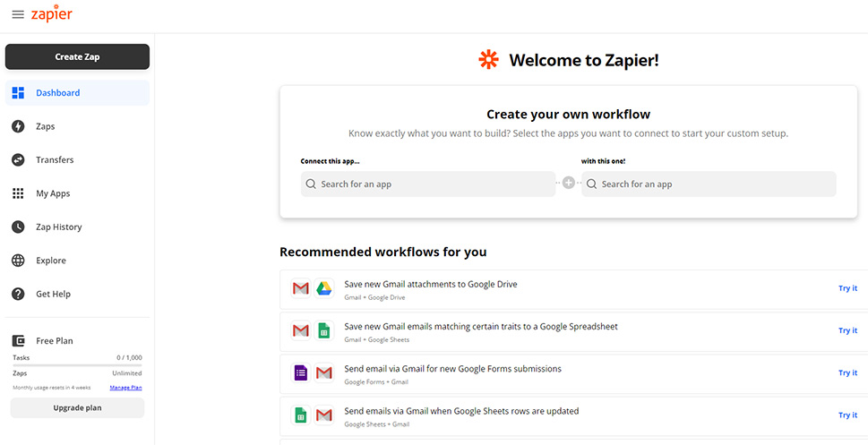868x445 pixels.
Task: Open the Manage Plan link
Action: (125, 388)
